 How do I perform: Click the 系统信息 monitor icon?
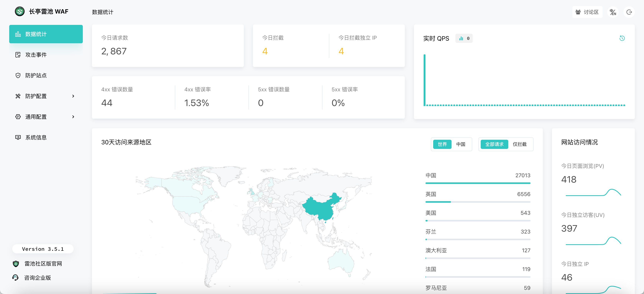coord(18,137)
